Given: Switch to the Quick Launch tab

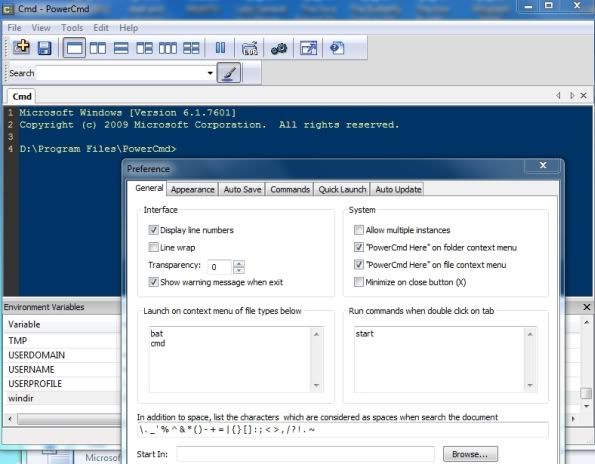Looking at the screenshot, I should [342, 189].
